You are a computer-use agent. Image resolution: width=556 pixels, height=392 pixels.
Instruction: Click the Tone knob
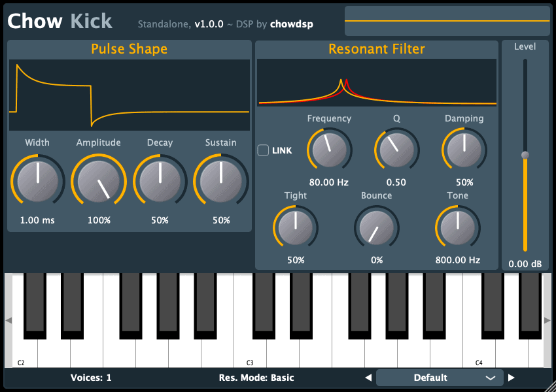tap(457, 227)
